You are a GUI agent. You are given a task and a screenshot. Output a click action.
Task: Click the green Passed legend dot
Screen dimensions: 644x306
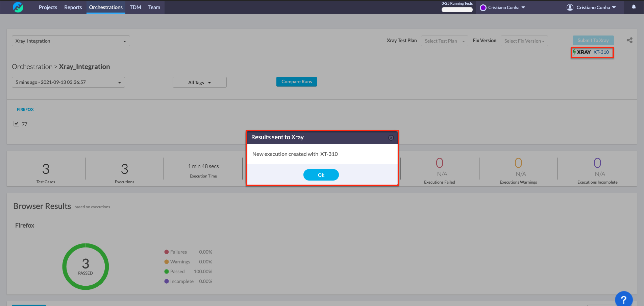(x=167, y=272)
